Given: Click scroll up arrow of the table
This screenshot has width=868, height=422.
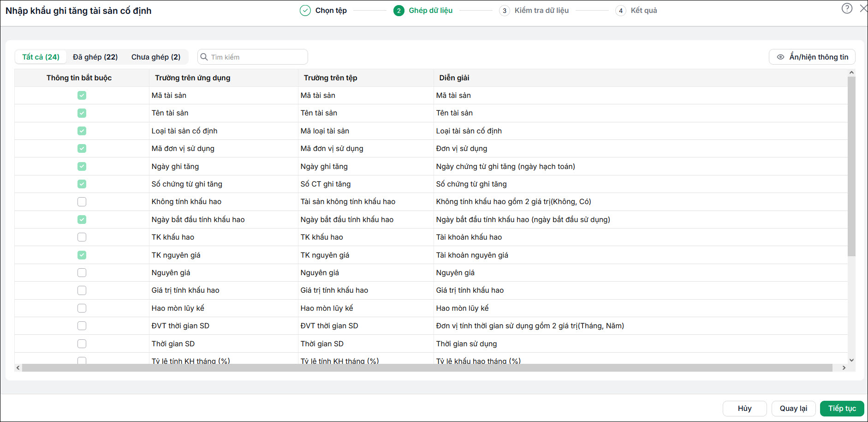Looking at the screenshot, I should (x=851, y=72).
